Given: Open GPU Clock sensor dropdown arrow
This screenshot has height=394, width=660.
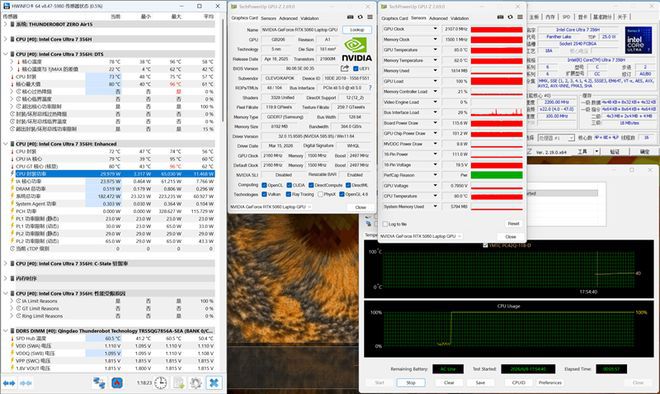Looking at the screenshot, I should click(x=435, y=29).
